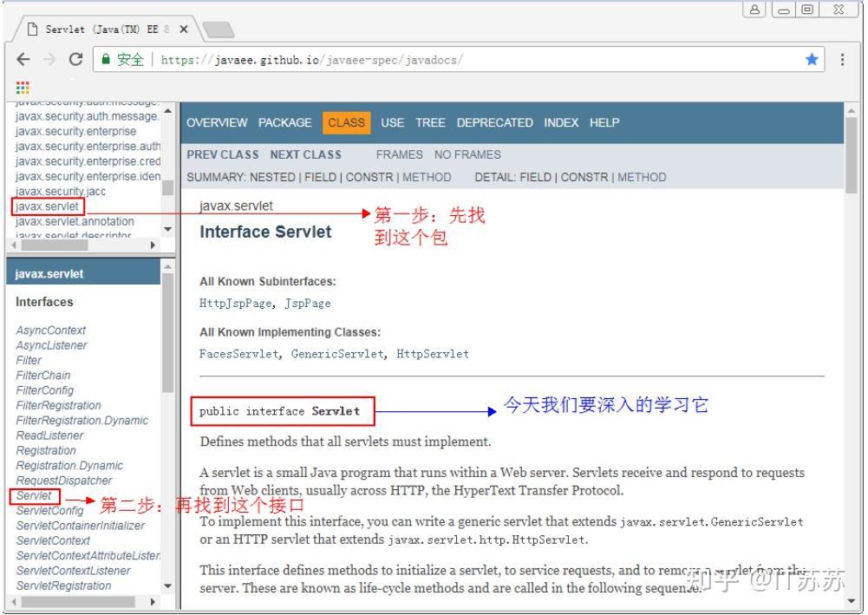This screenshot has height=615, width=868.
Task: Open the DEPRECATED navigation item
Action: (x=494, y=122)
